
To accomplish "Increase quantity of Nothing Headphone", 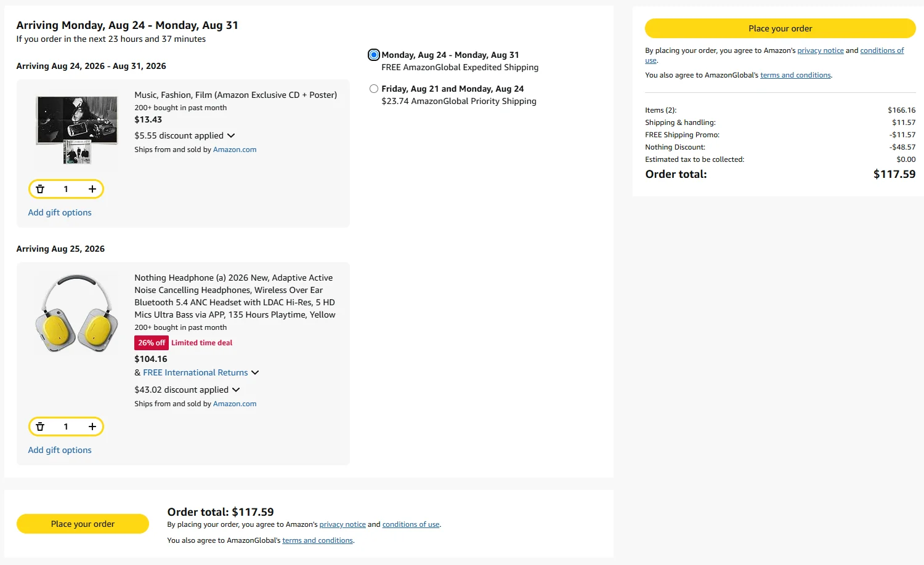I will (x=92, y=427).
